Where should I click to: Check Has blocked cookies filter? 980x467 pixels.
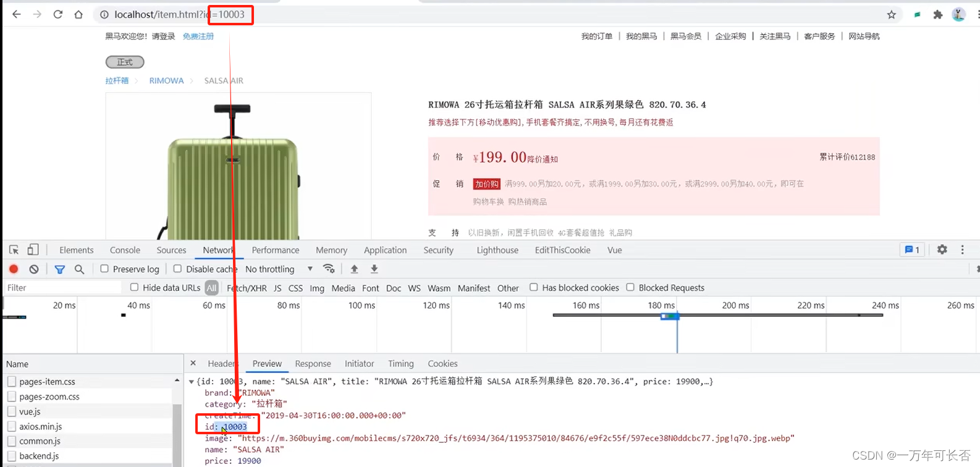pyautogui.click(x=533, y=287)
